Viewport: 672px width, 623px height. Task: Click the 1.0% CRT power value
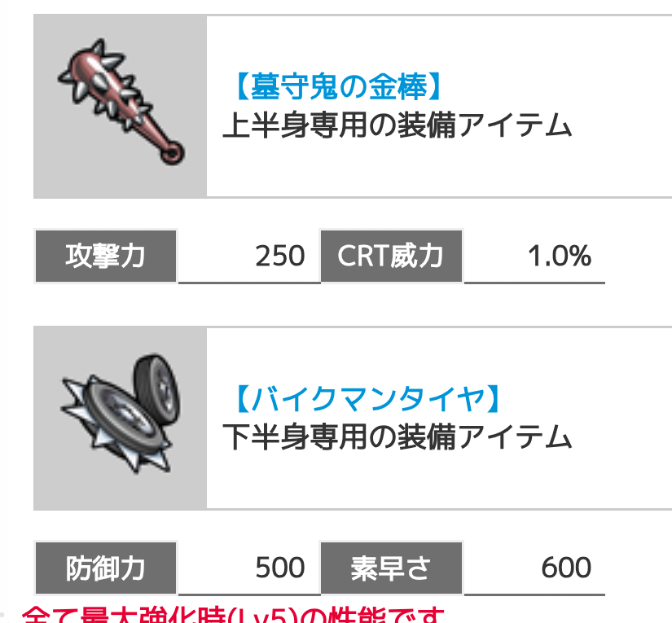pyautogui.click(x=560, y=257)
